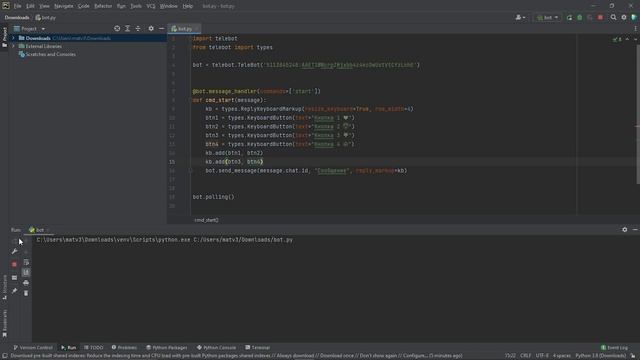
Task: Click Expand All in Project panel
Action: [x=127, y=29]
